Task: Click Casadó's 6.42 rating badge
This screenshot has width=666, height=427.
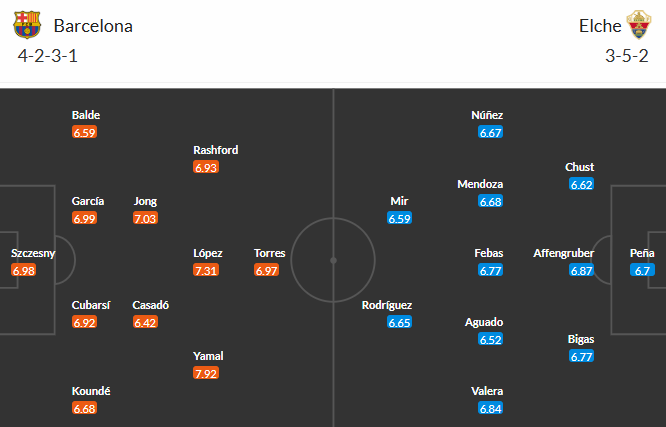Action: pos(145,322)
